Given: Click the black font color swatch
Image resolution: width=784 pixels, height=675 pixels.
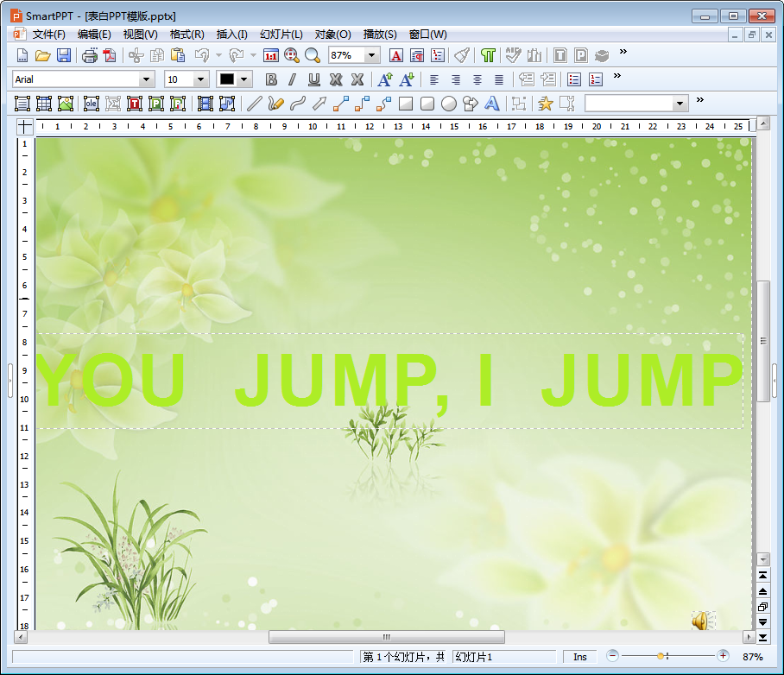Looking at the screenshot, I should click(x=226, y=79).
